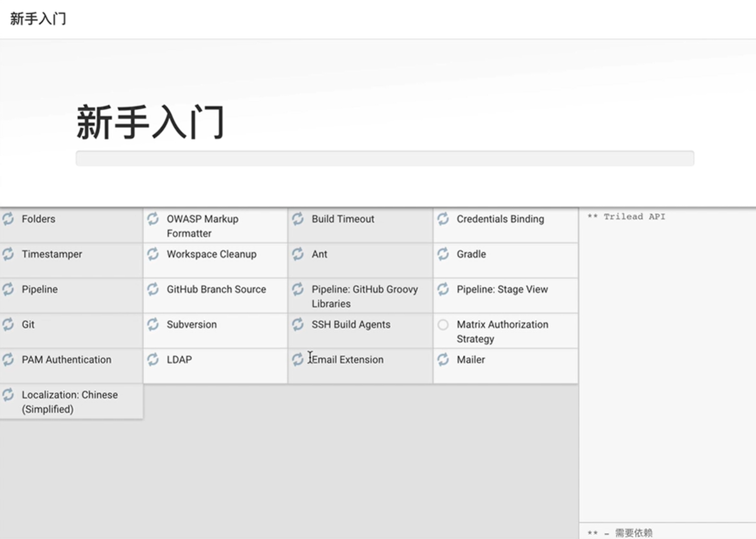Click the status icon for GitHub Branch Source
Image resolution: width=756 pixels, height=539 pixels.
153,289
